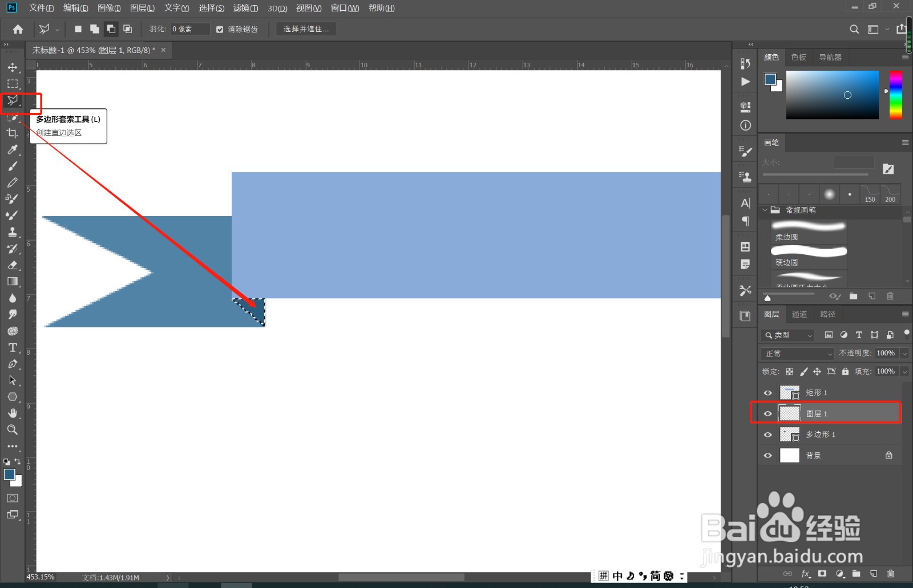Click the Delete layer trash icon
This screenshot has height=588, width=913.
(891, 573)
